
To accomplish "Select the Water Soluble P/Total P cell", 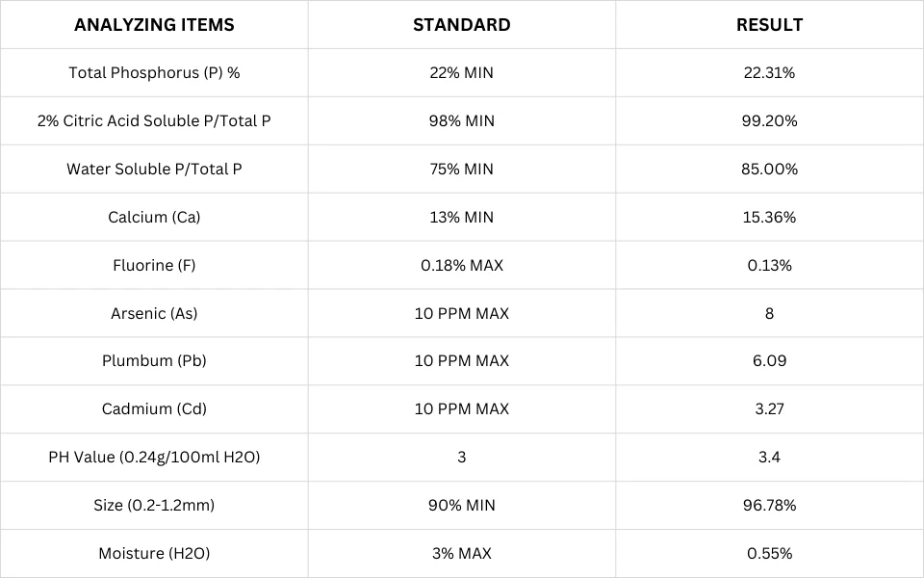I will coord(154,170).
